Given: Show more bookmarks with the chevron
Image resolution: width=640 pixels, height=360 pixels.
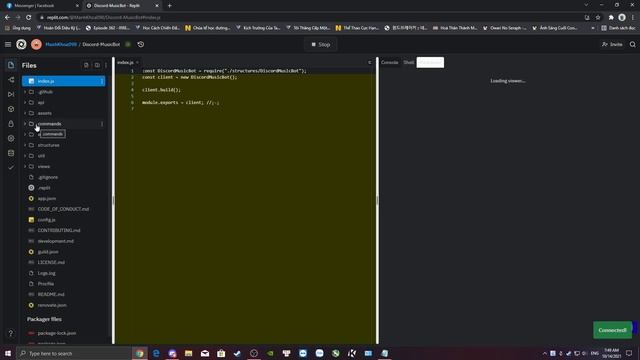Looking at the screenshot, I should (593, 28).
